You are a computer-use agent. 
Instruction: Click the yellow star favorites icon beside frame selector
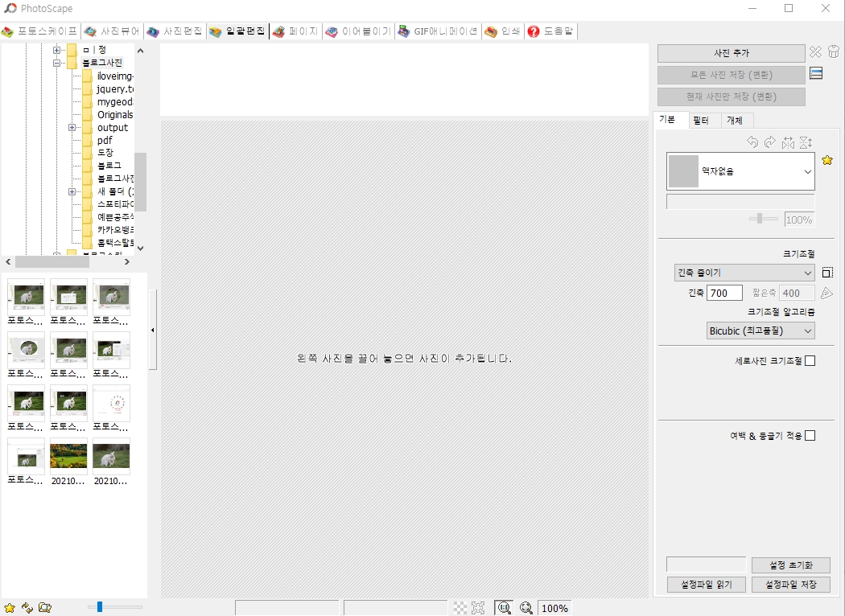coord(828,160)
